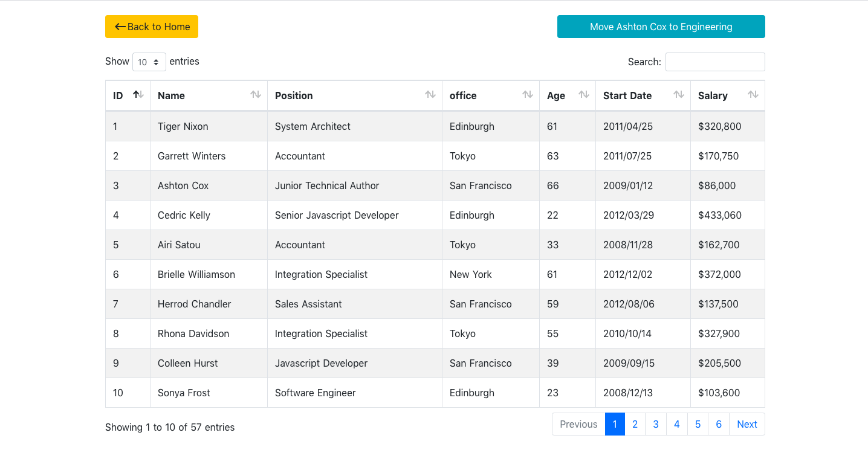Click the Previous pagination link
This screenshot has width=868, height=476.
(x=578, y=424)
